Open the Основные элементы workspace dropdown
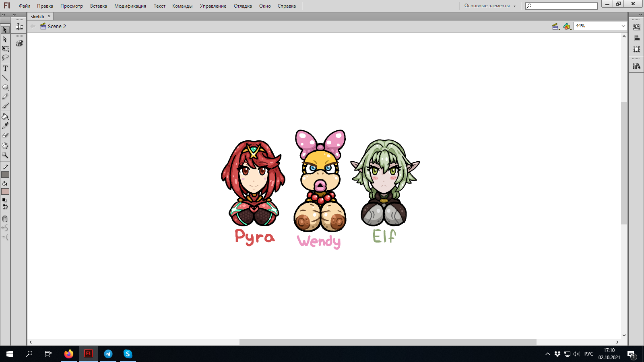This screenshot has width=644, height=362. pos(490,6)
